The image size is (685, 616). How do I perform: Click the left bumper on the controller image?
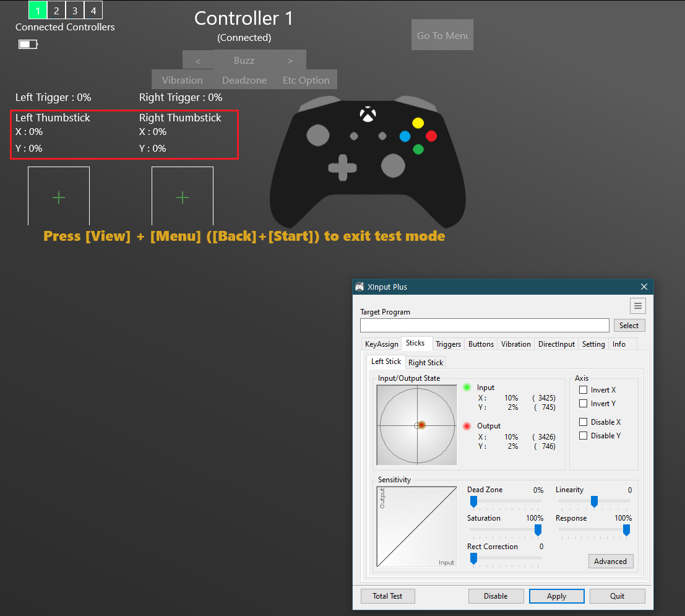(320, 104)
